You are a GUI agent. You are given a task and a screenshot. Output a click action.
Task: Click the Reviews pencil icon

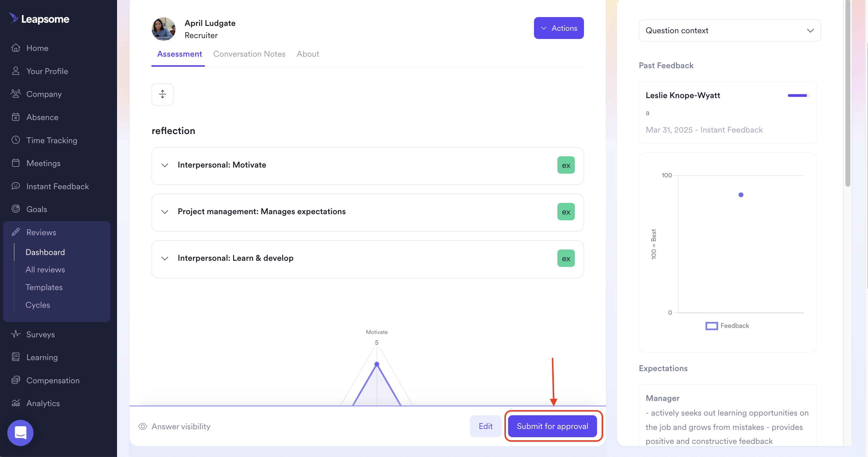pos(16,232)
